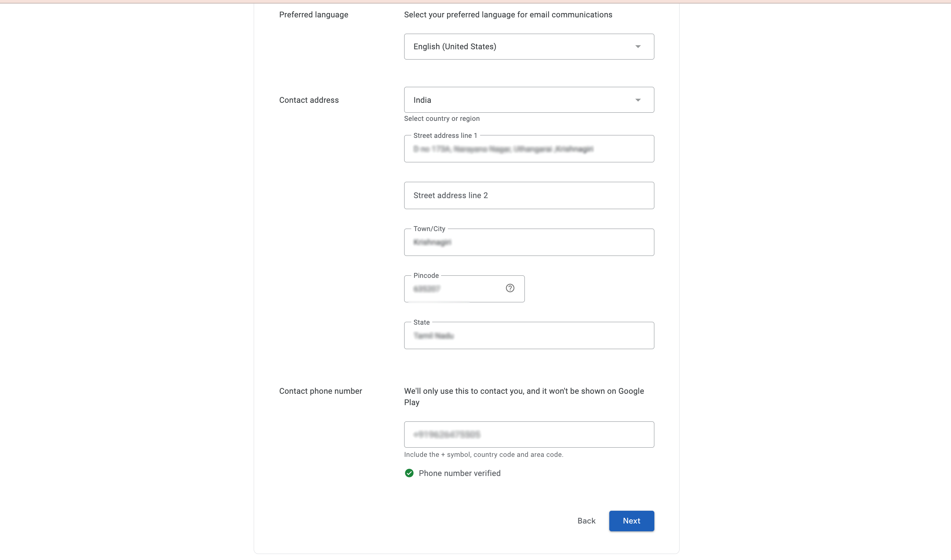Go back using the Back button
This screenshot has width=951, height=560.
pyautogui.click(x=586, y=521)
